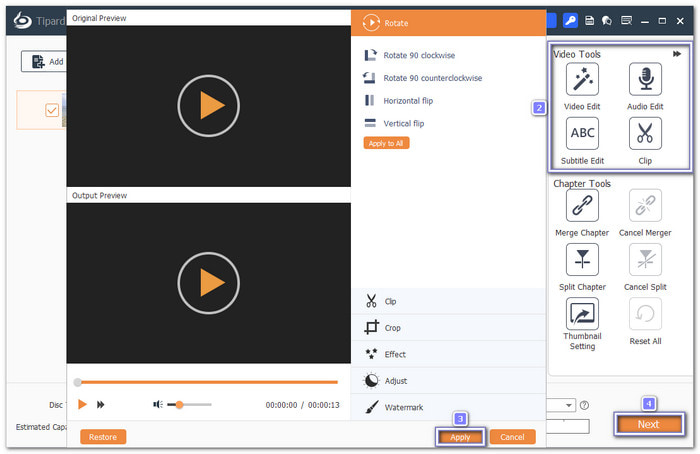This screenshot has width=700, height=454.
Task: Click the save document icon in title bar
Action: click(589, 21)
